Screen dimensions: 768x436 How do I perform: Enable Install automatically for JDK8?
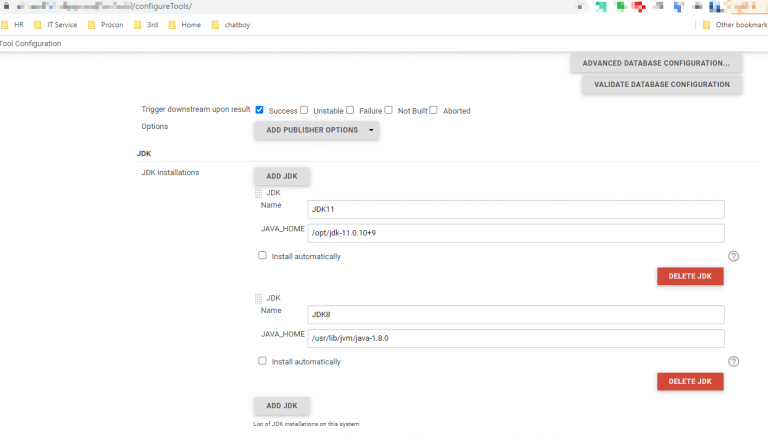[x=262, y=361]
